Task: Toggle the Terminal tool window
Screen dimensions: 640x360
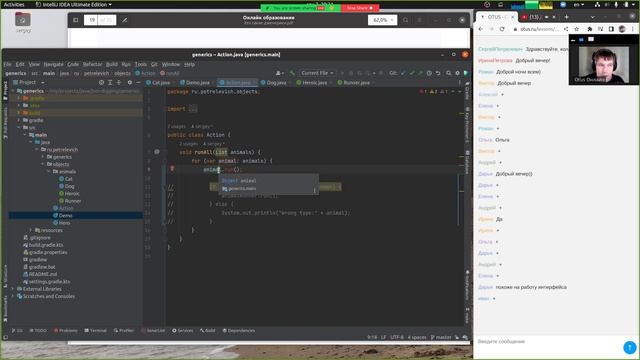Action: click(96, 330)
